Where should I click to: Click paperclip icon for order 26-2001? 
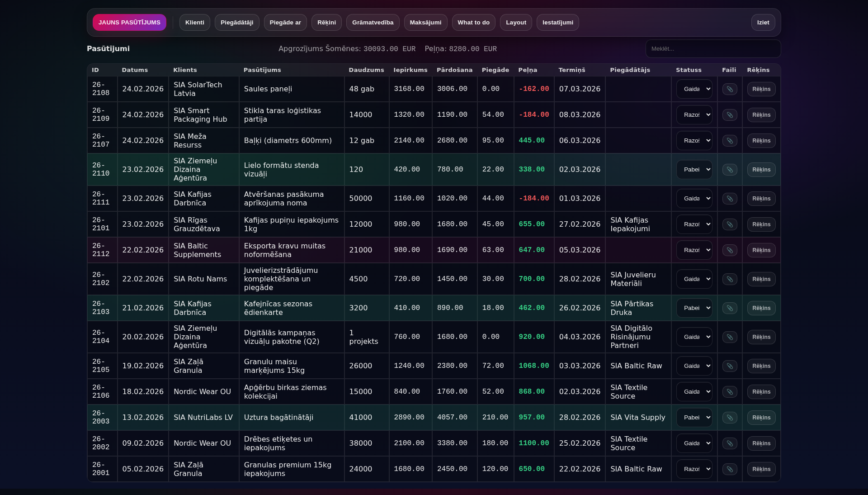[730, 469]
